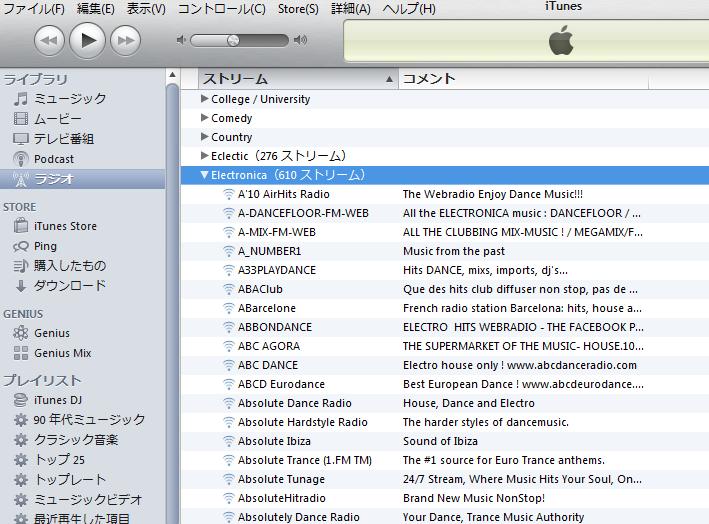Open the 表示(V) menu
Image resolution: width=709 pixels, height=524 pixels.
[x=146, y=9]
